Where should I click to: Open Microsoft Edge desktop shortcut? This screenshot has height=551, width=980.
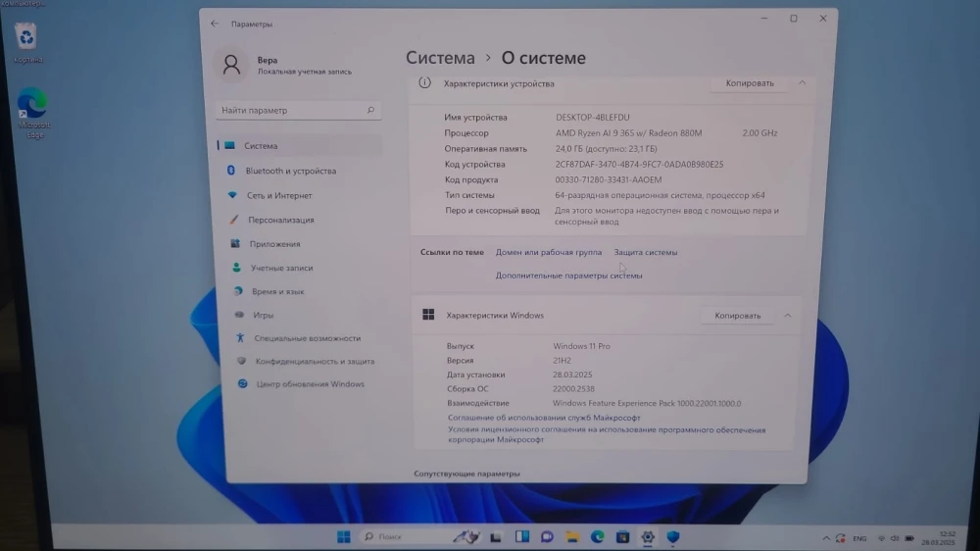(x=33, y=113)
